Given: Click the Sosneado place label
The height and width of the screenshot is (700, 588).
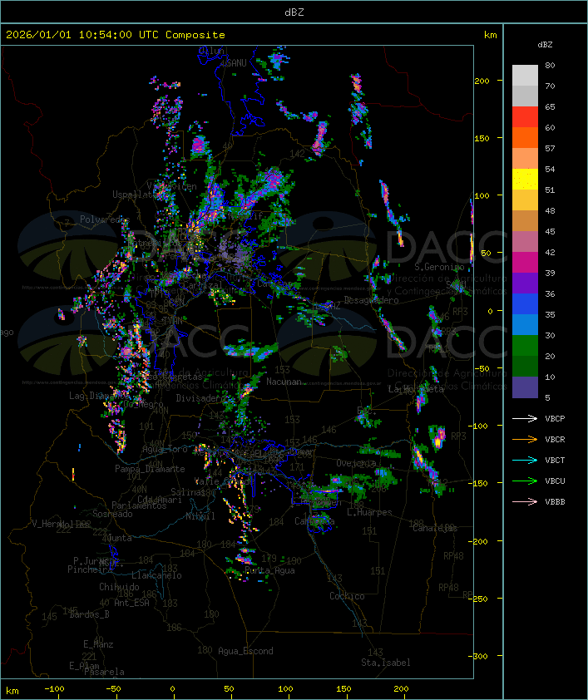Looking at the screenshot, I should point(112,514).
